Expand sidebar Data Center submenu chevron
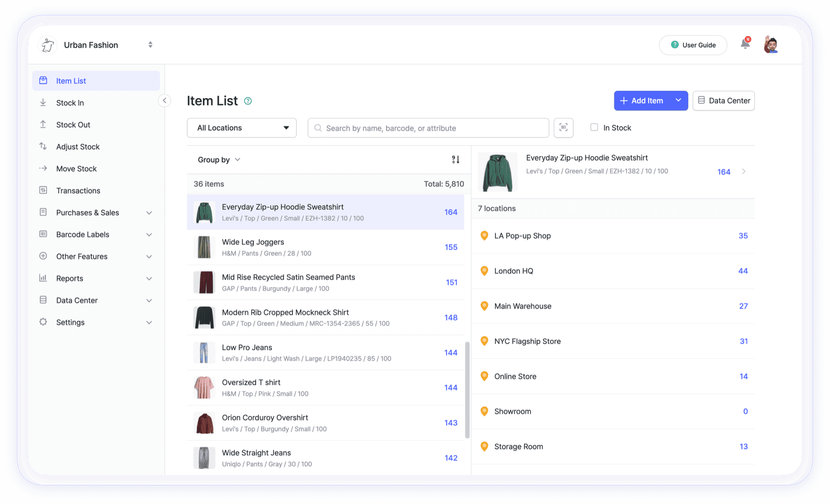The width and height of the screenshot is (830, 504). tap(149, 301)
